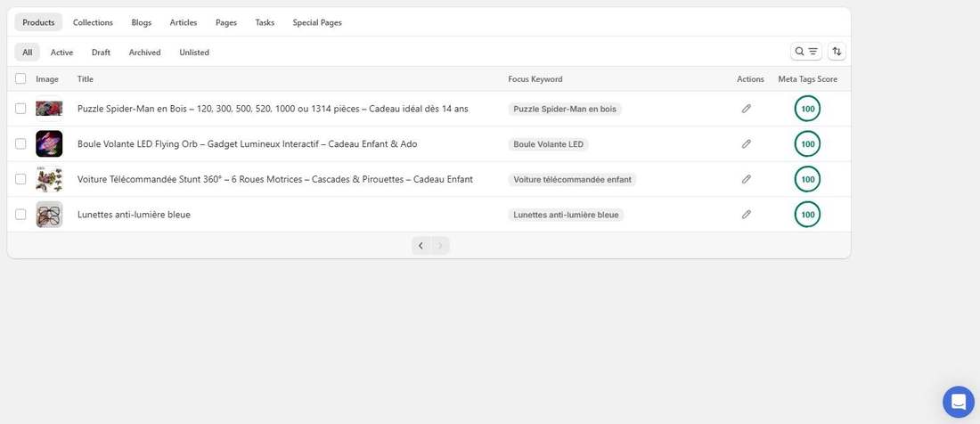Open the Special Pages tab
Viewport: 980px width, 424px height.
coord(317,22)
